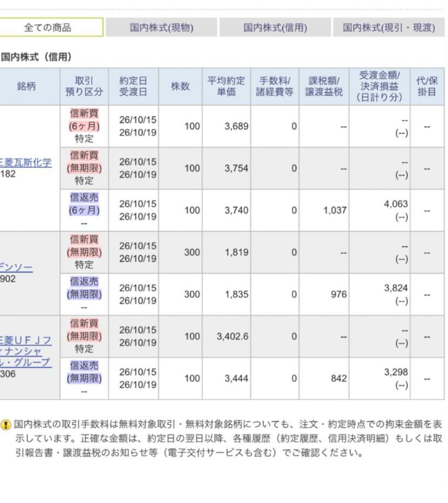Click 信返売 (無期限) cell in 三菱UFJ row

(x=84, y=379)
